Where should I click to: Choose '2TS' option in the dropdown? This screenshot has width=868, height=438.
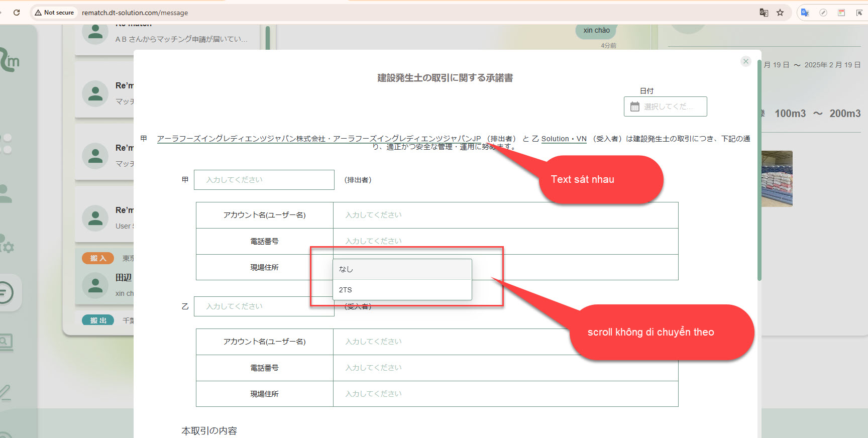coord(402,290)
